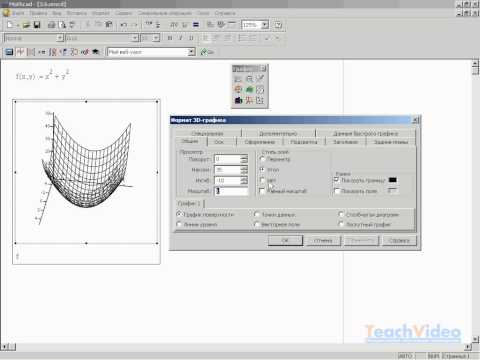Image resolution: width=480 pixels, height=360 pixels.
Task: Click the spinner arrows of the Изгиб field
Action: point(244,180)
